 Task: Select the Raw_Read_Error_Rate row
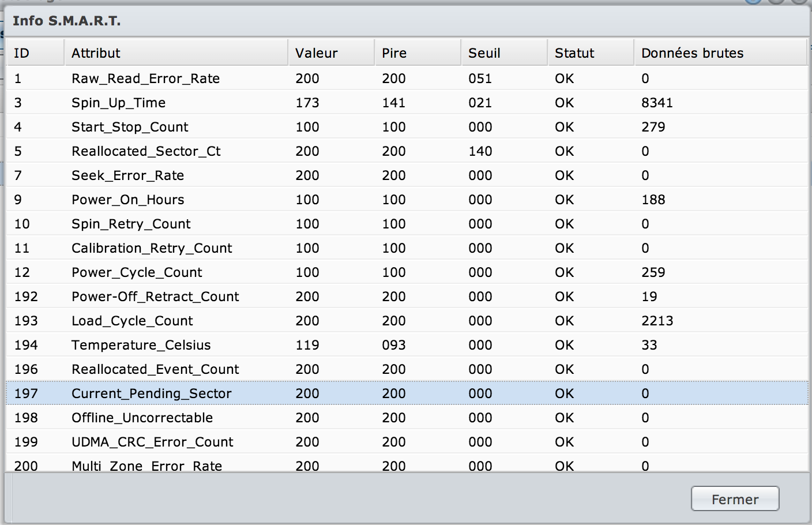click(x=145, y=78)
